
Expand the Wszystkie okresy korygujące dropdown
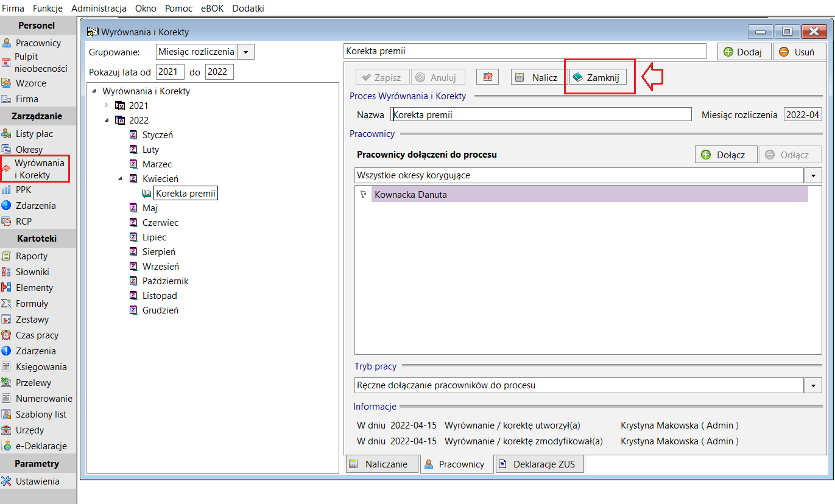coord(814,175)
